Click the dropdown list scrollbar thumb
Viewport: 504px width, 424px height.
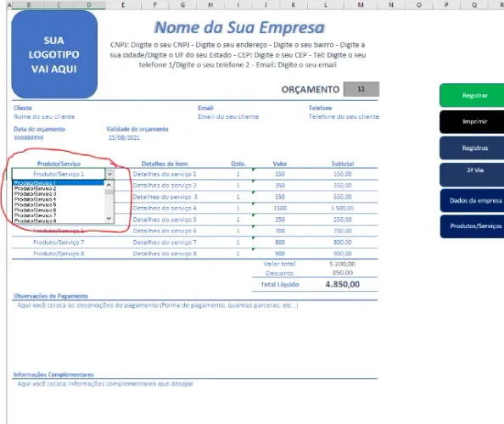pos(109,192)
